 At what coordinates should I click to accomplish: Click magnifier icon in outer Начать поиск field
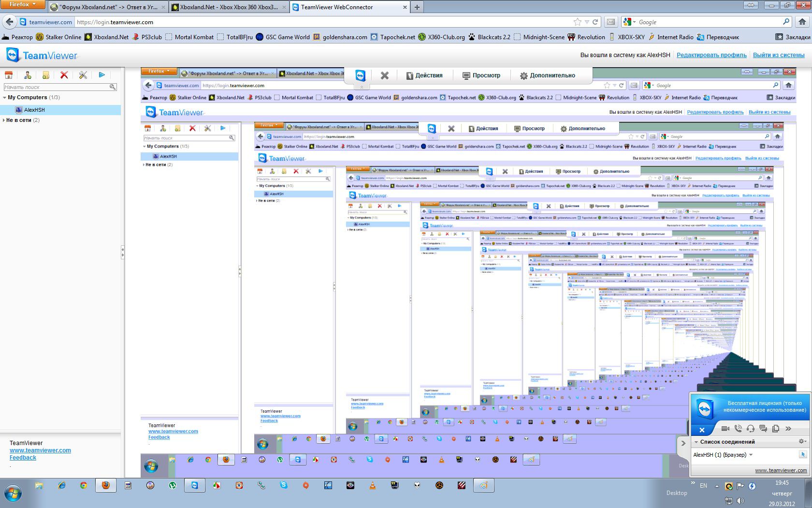point(113,87)
